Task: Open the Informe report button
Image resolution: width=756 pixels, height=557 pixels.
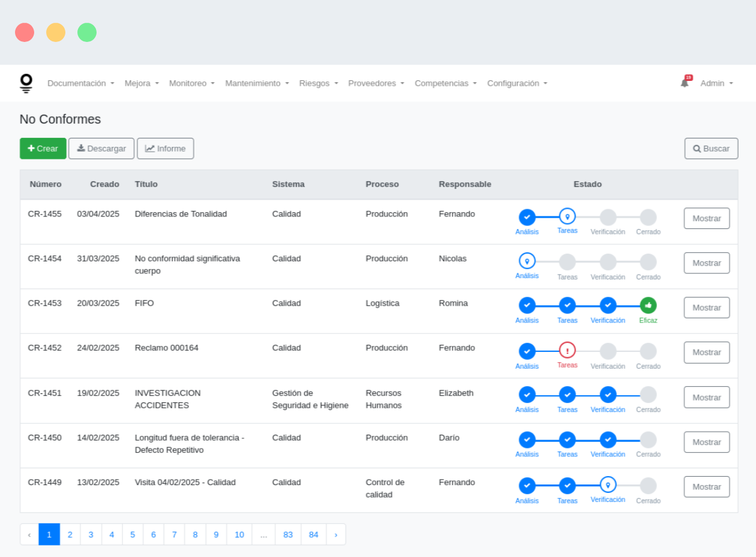Action: [166, 149]
